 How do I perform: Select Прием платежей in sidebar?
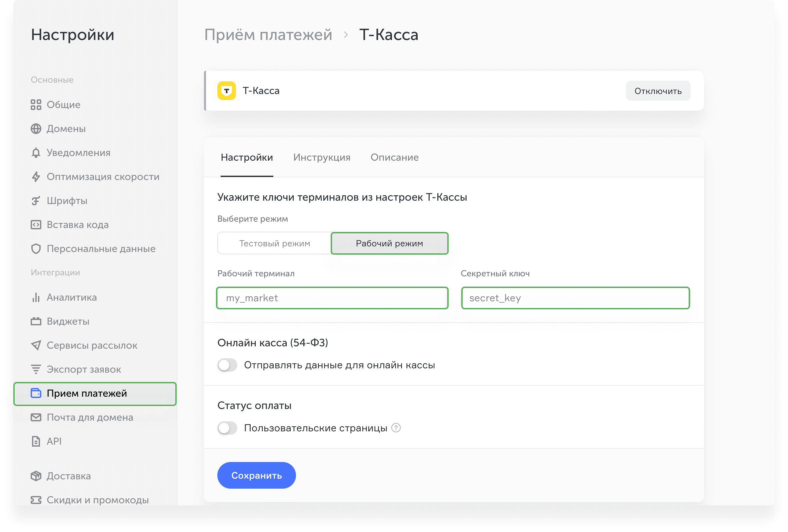click(x=95, y=394)
